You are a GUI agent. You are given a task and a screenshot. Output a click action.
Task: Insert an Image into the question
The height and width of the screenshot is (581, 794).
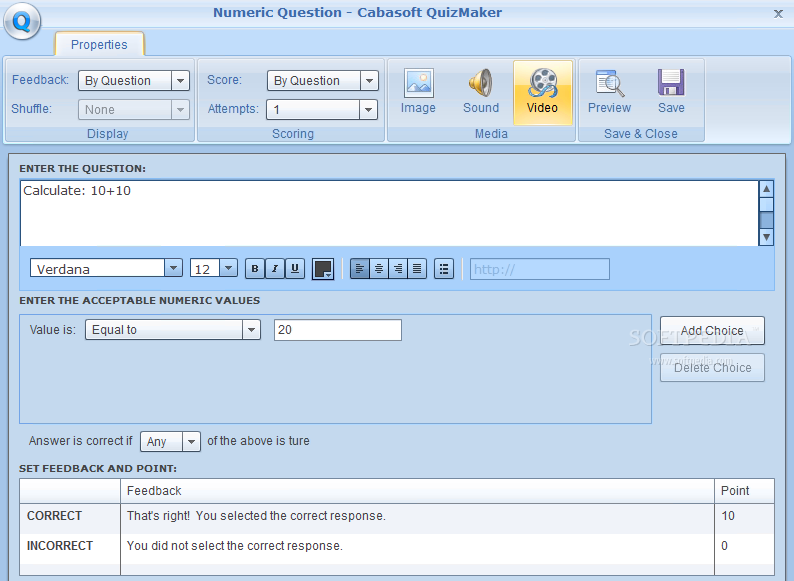point(418,92)
